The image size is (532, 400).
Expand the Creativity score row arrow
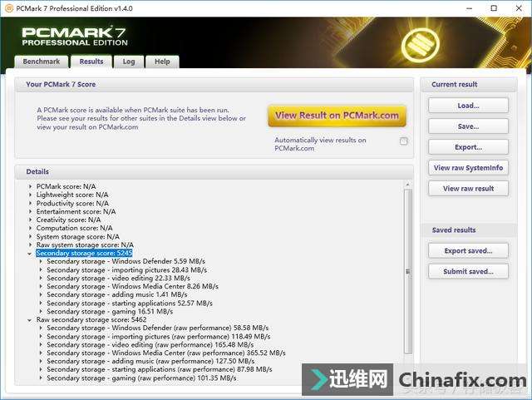(x=30, y=220)
